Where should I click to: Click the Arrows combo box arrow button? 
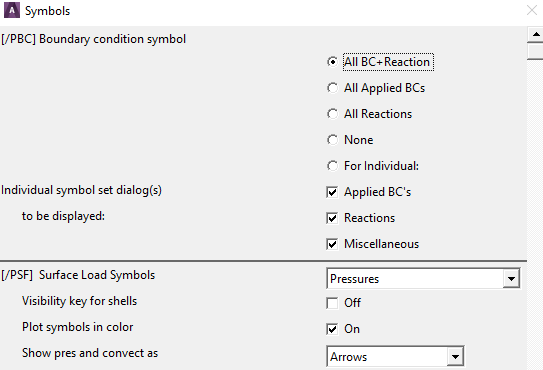point(455,356)
